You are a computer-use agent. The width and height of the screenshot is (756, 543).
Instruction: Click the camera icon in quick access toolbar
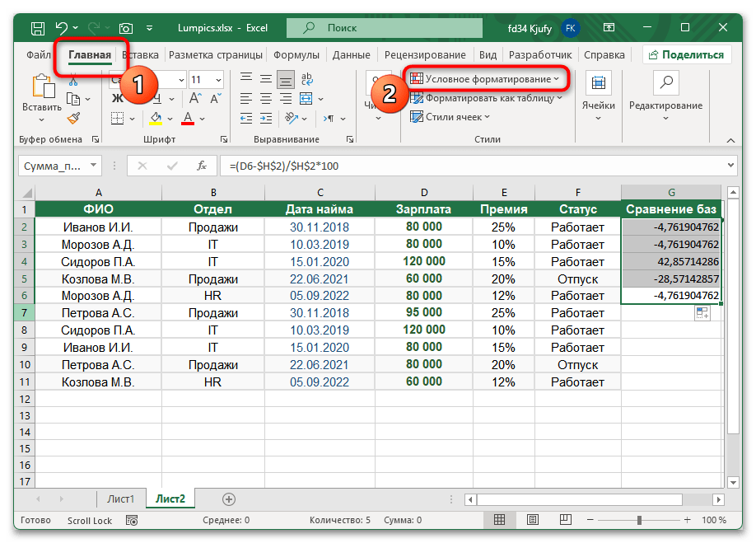pos(126,28)
